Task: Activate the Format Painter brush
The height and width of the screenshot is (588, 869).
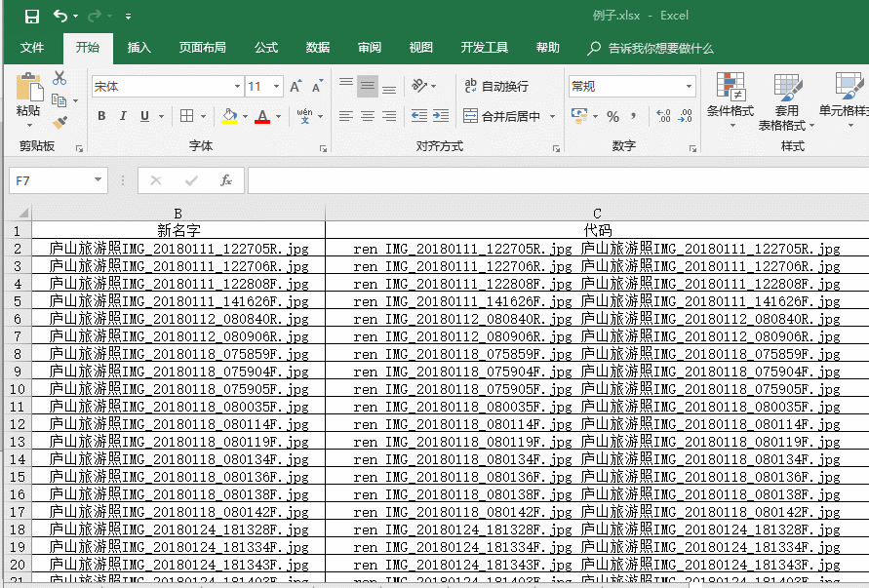Action: (59, 122)
